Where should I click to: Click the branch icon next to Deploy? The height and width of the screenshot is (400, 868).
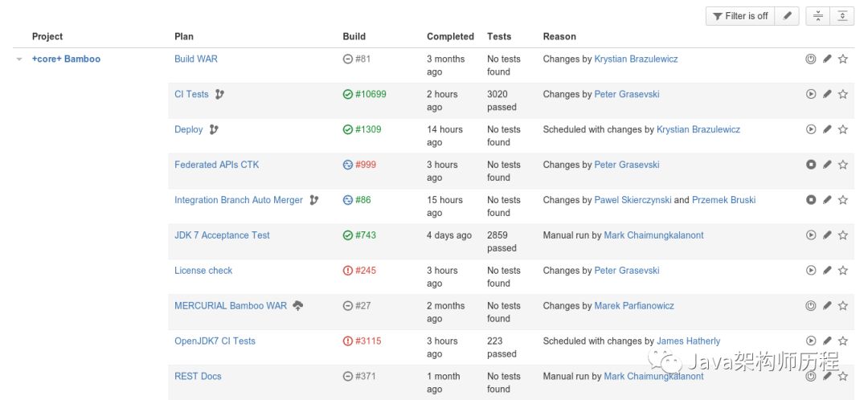coord(214,129)
